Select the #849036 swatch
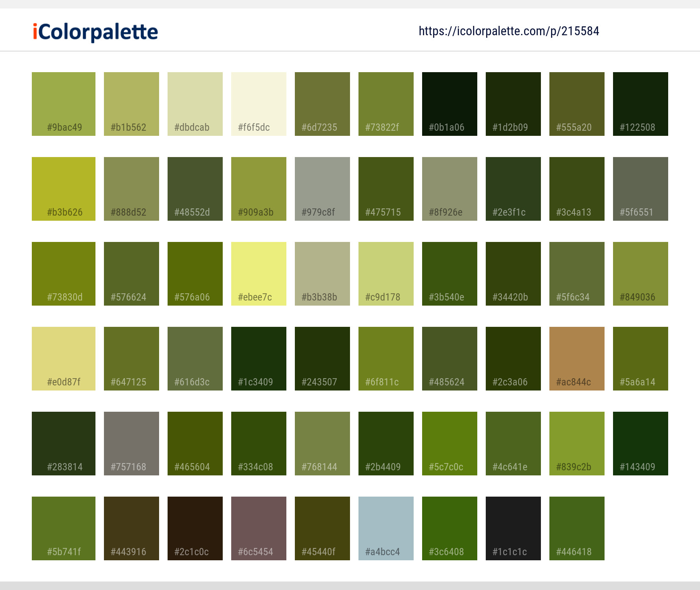Screen dimensions: 700x590 641,274
